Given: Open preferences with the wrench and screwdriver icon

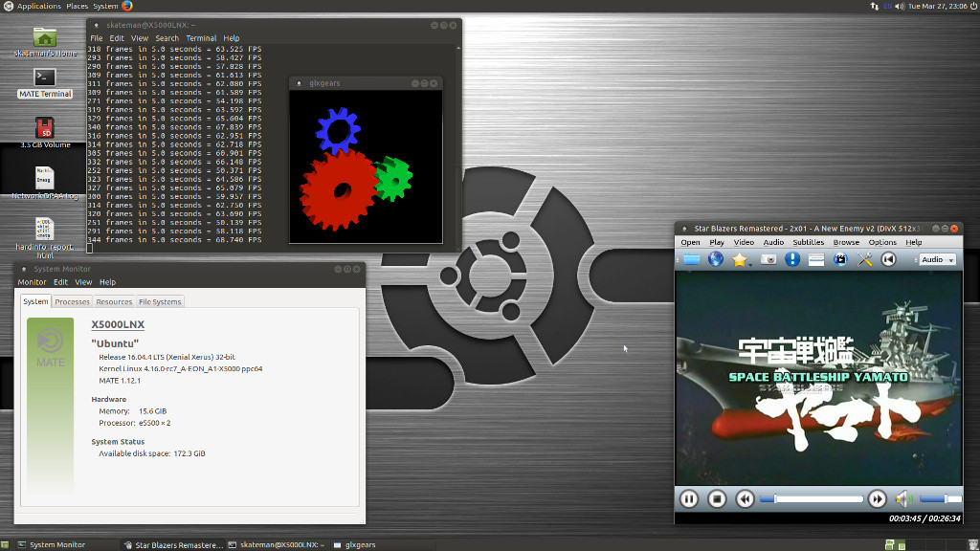Looking at the screenshot, I should coord(865,259).
